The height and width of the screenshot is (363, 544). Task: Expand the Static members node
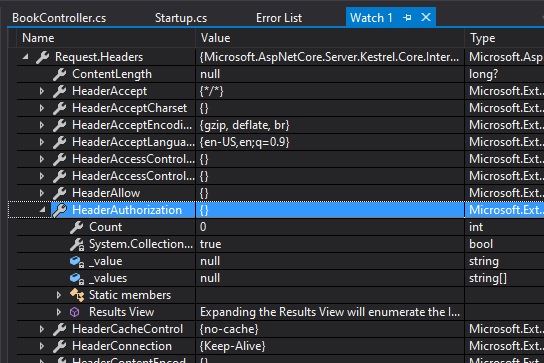point(59,295)
